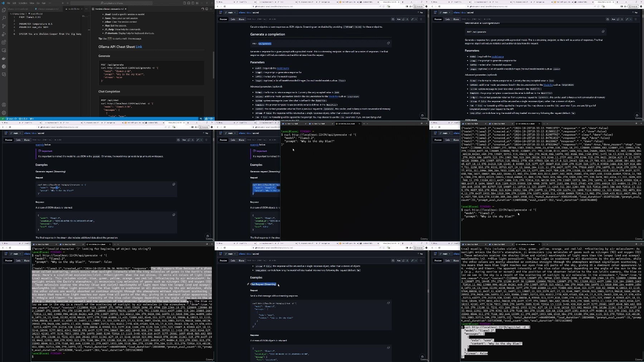644x362 pixels.
Task: Copy the curl chat code block under Chat Request (Streaming)
Action: pos(388,303)
